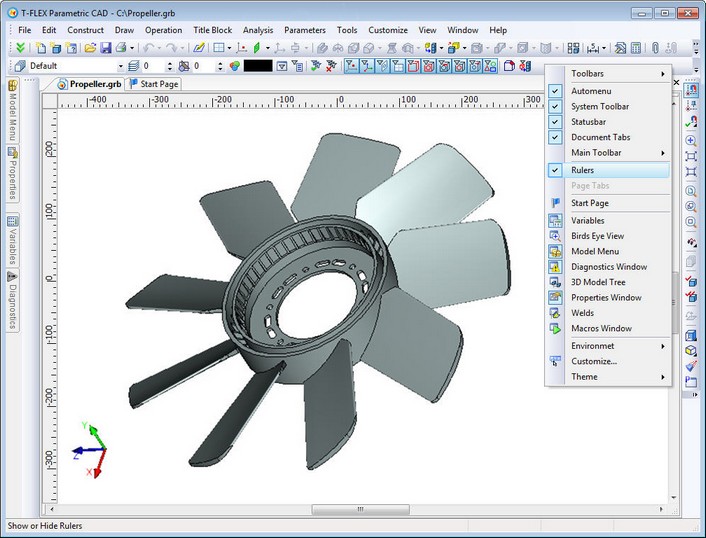Viewport: 706px width, 538px height.
Task: Open the Analysis menu
Action: 257,30
